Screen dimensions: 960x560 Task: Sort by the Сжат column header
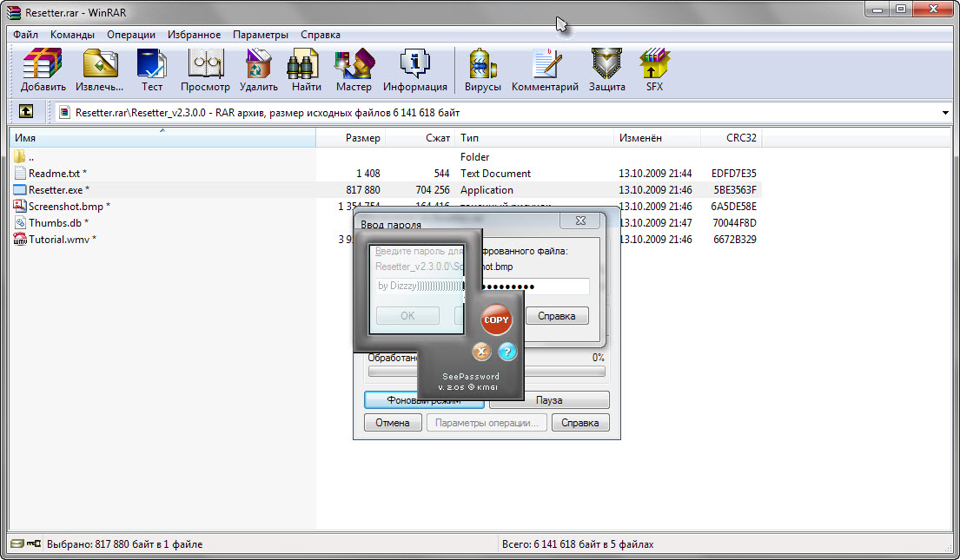(420, 138)
